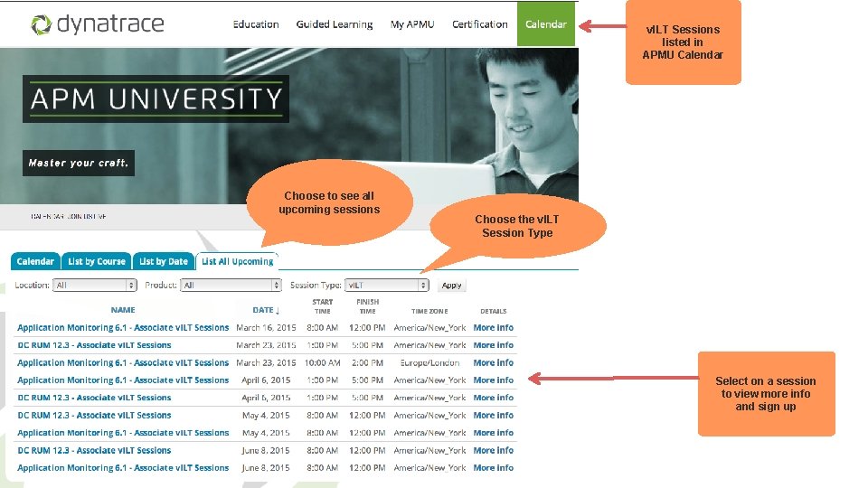Sort by the DATE column header
The image size is (868, 488).
pos(266,310)
